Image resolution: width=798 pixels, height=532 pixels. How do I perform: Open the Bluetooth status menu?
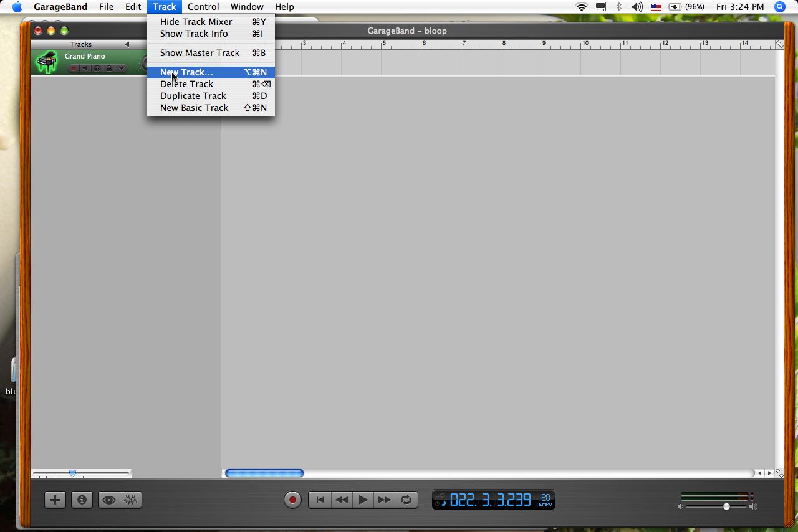tap(618, 7)
